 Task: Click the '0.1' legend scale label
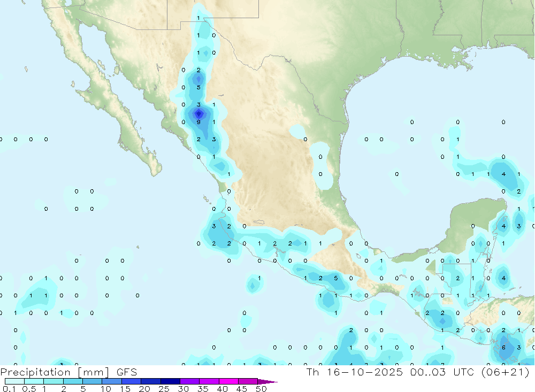(x=9, y=389)
